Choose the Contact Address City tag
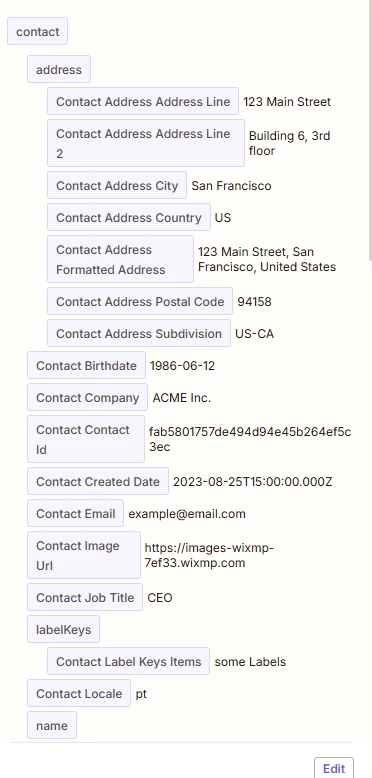The image size is (372, 778). pyautogui.click(x=117, y=186)
